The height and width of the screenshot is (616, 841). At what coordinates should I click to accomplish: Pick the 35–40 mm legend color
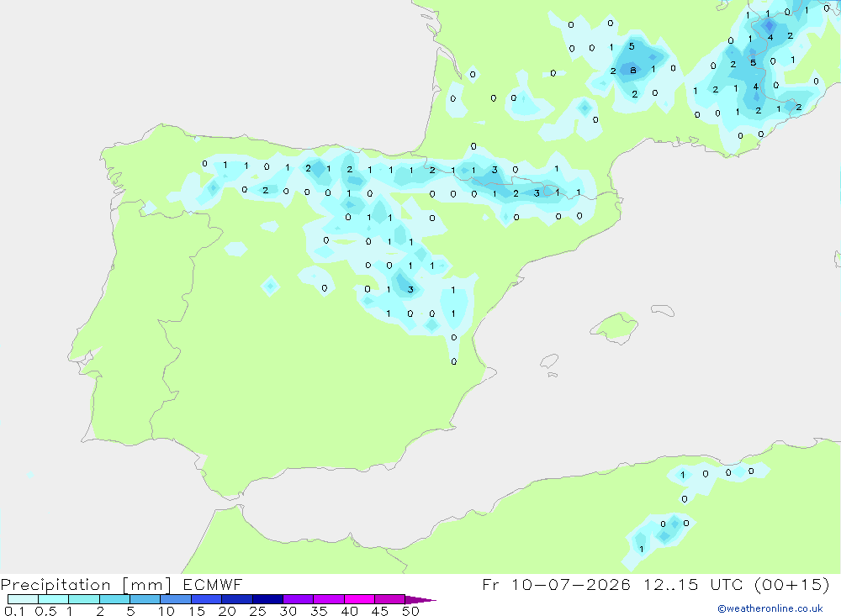pos(328,599)
